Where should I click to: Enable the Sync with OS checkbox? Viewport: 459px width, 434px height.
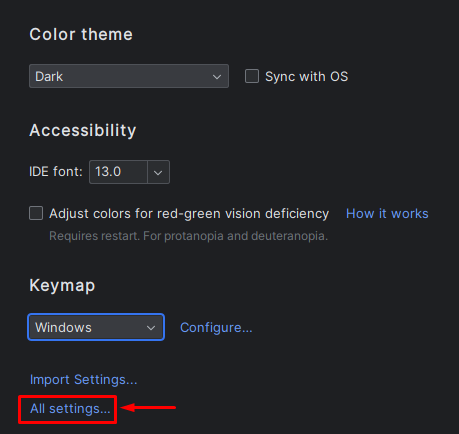[x=252, y=76]
